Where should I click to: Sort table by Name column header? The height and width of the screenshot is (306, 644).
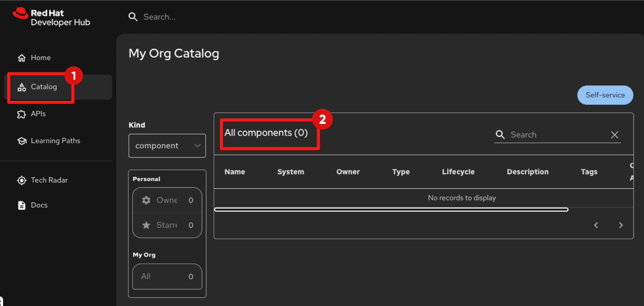(235, 172)
